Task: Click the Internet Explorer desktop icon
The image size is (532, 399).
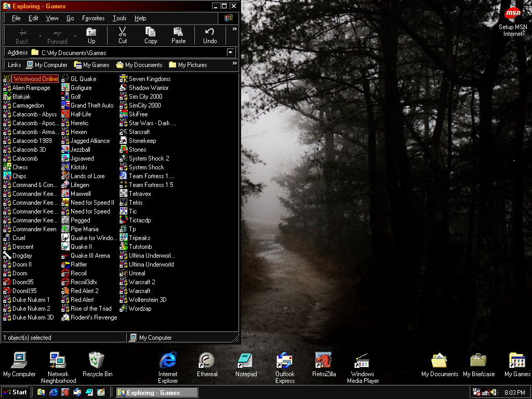Action: click(168, 368)
